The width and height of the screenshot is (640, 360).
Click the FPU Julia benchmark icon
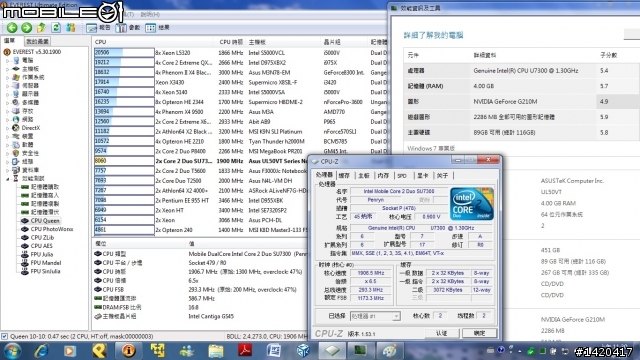[24, 254]
